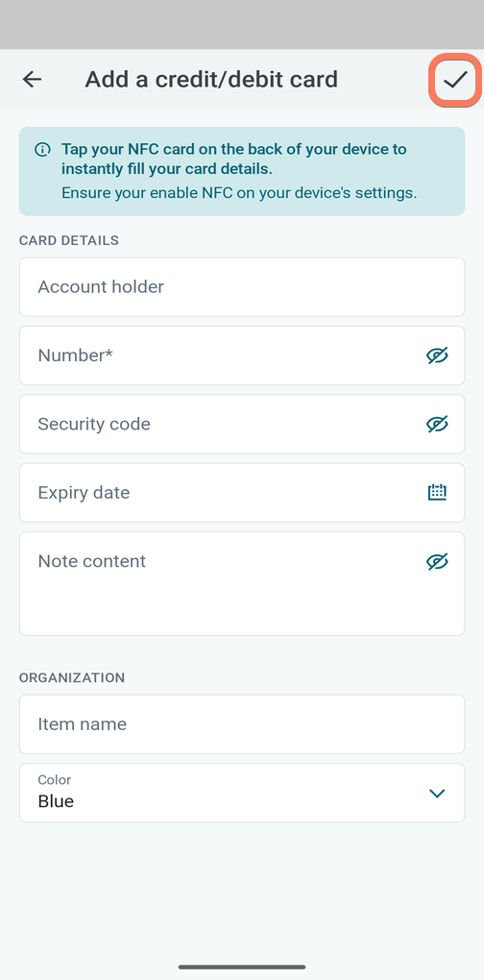Toggle note content visibility eye icon
The image size is (484, 980).
(437, 561)
